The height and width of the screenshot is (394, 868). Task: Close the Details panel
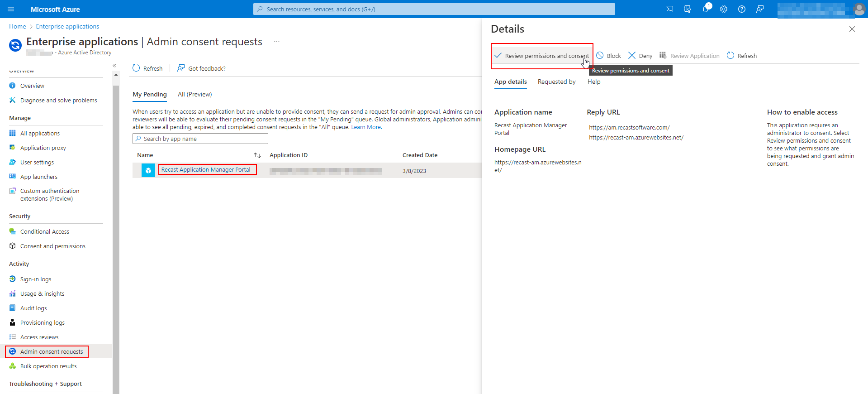click(852, 29)
